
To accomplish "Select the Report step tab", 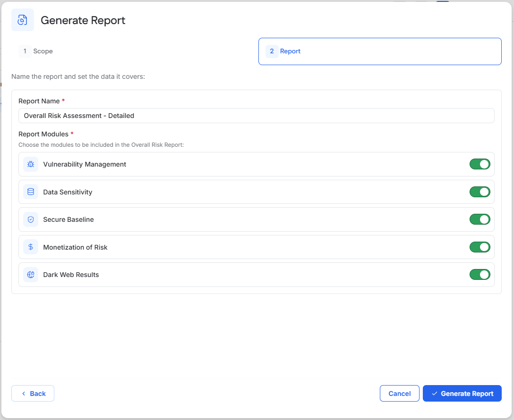I will 380,51.
